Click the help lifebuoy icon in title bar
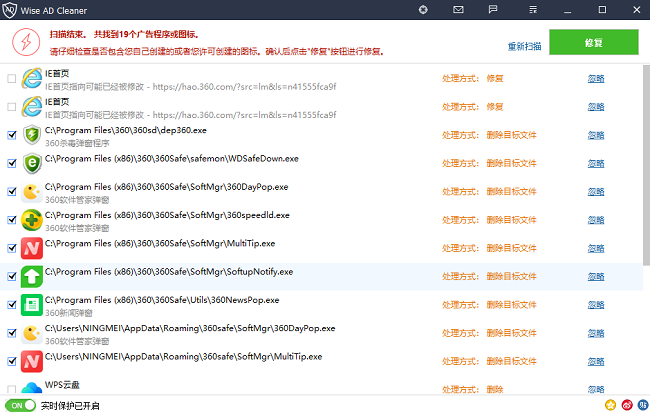This screenshot has height=416, width=650. click(x=423, y=10)
